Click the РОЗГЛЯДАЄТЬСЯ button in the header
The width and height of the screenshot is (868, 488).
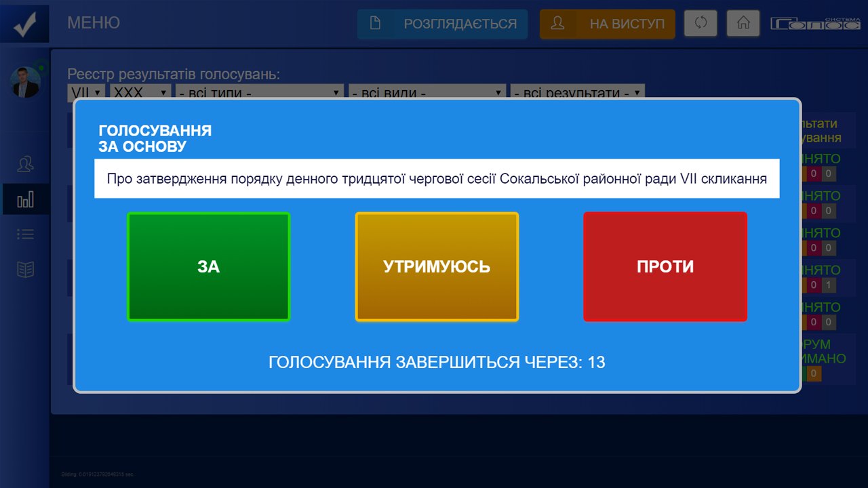click(442, 24)
